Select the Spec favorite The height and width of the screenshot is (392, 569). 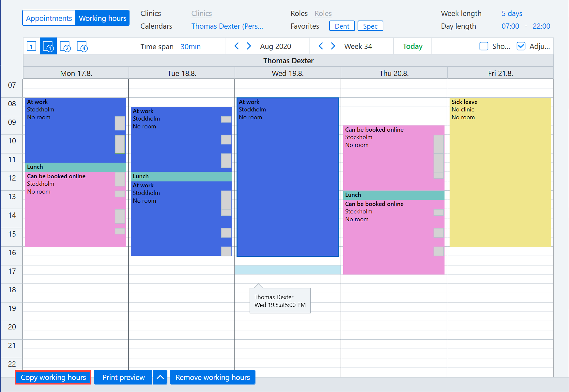(x=370, y=26)
